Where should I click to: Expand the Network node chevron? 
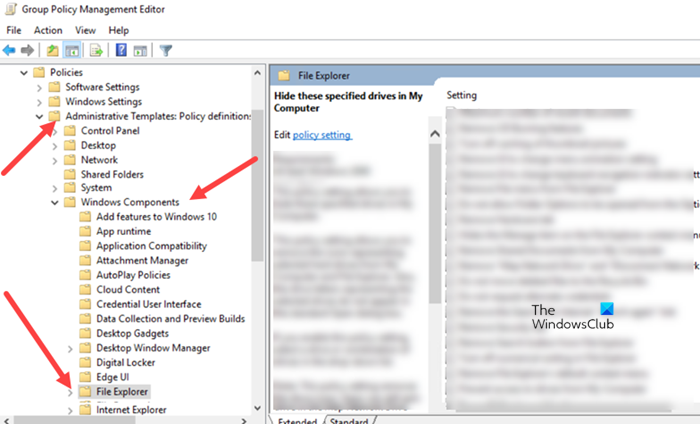pos(54,161)
